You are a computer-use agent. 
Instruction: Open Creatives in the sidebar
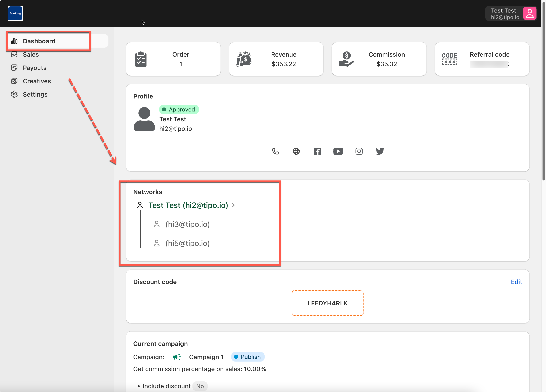coord(37,81)
